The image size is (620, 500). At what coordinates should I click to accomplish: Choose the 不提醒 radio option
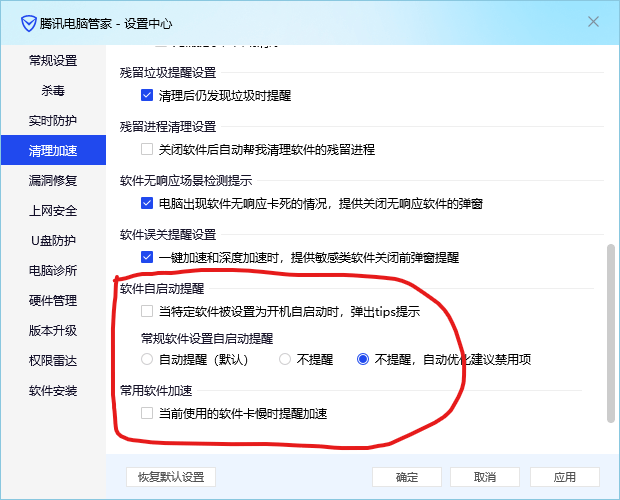point(285,359)
